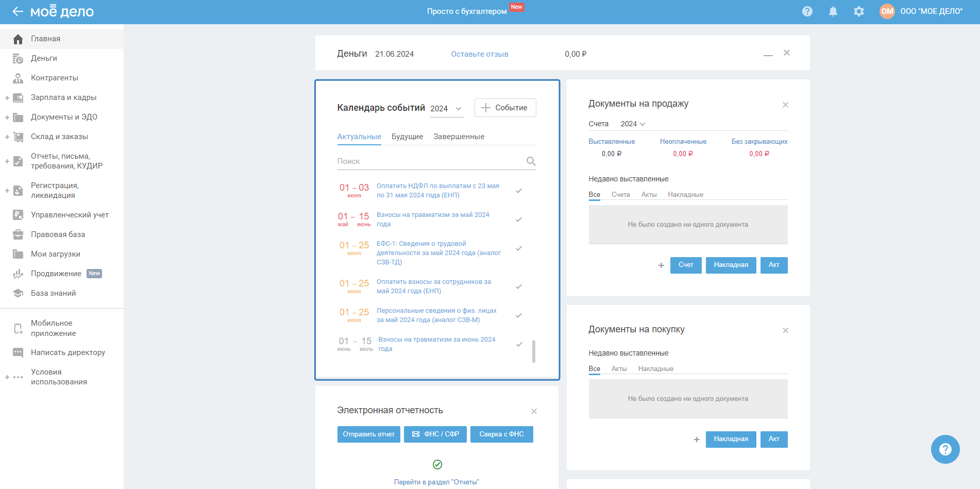Open Просто с бухгалтером in header
The height and width of the screenshot is (489, 980).
click(x=467, y=11)
